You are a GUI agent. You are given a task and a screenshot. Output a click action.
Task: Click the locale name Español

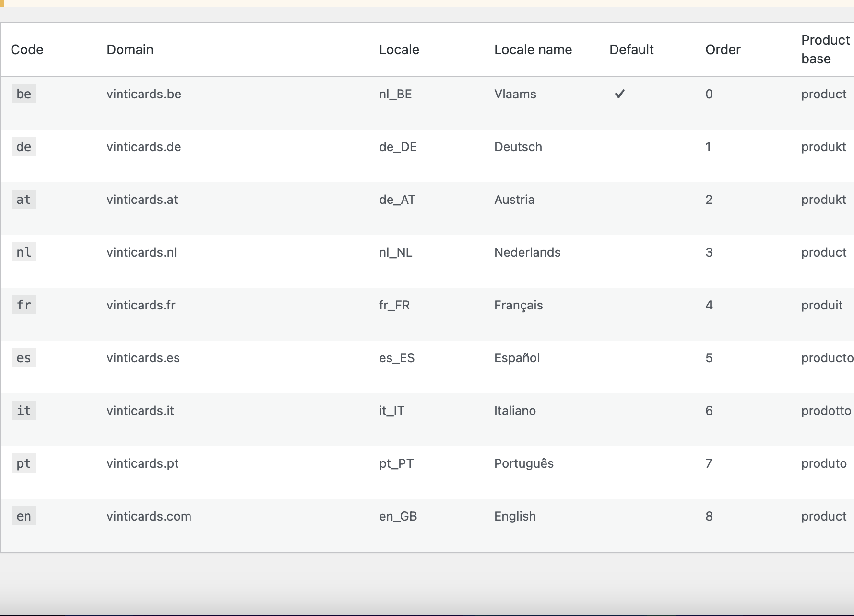tap(517, 358)
